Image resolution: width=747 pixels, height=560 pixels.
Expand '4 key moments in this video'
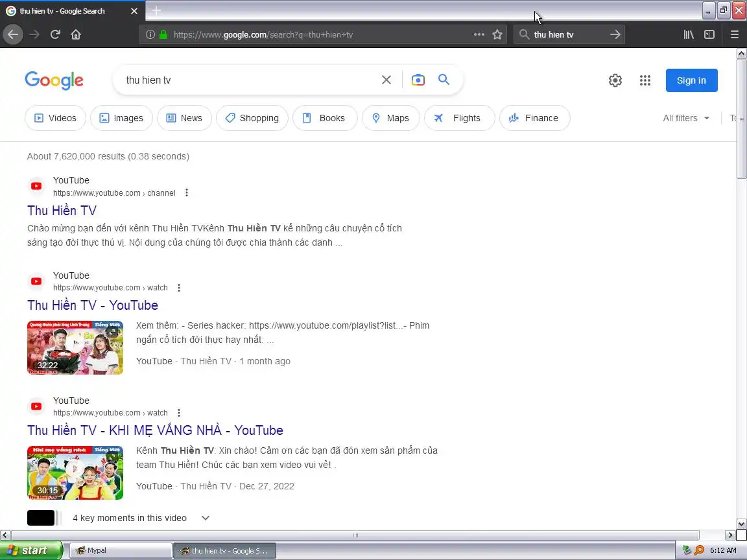pos(206,518)
